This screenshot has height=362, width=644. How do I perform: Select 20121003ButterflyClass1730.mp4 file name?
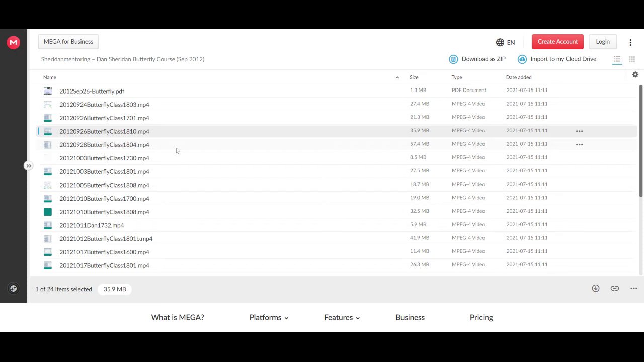[x=104, y=158]
